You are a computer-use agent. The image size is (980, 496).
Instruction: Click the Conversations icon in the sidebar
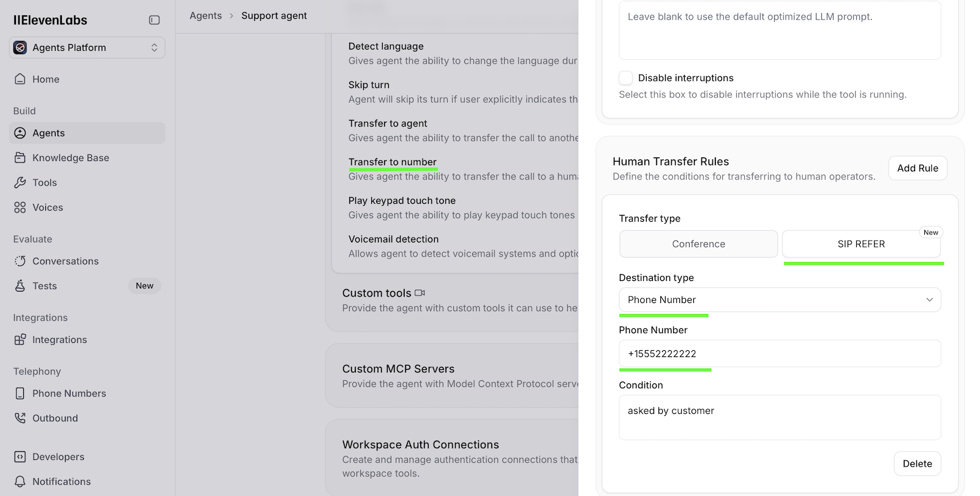[x=20, y=261]
